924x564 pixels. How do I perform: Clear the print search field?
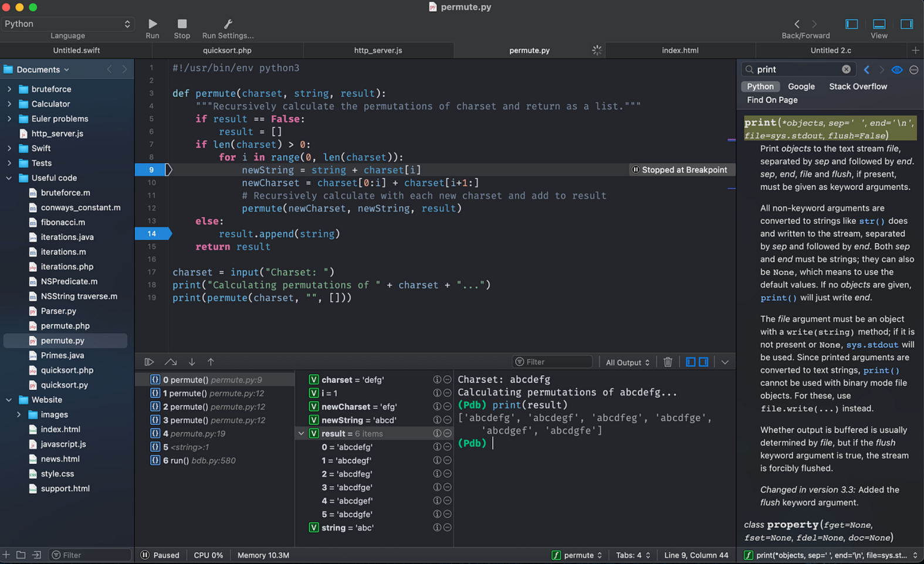(x=846, y=69)
